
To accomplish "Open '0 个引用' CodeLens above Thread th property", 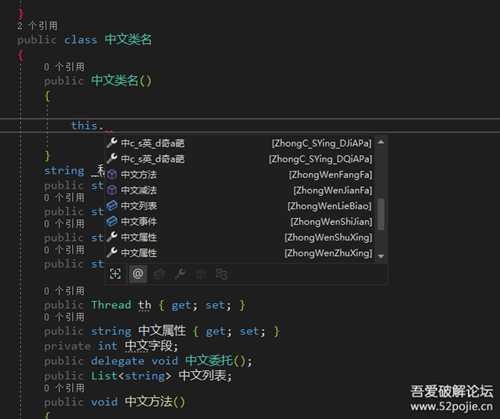I will 64,291.
